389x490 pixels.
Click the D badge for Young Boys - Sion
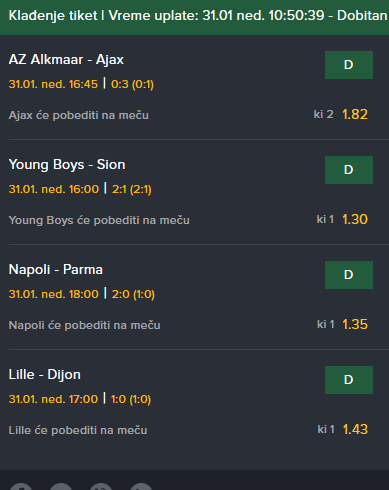[x=349, y=170]
